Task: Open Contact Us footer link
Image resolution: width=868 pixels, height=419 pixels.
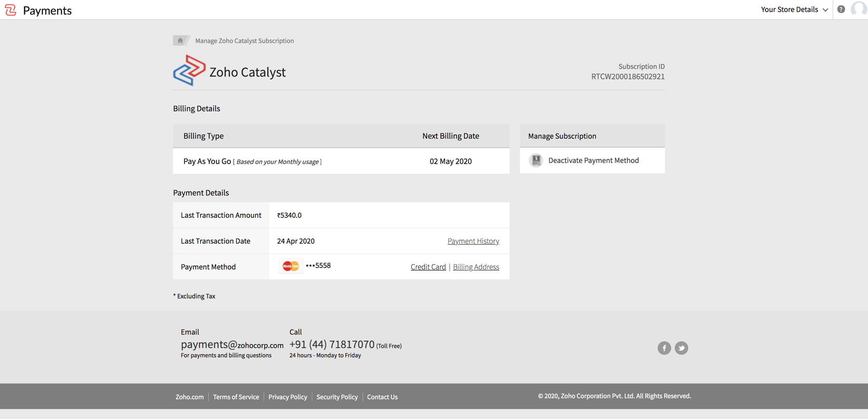Action: click(382, 397)
